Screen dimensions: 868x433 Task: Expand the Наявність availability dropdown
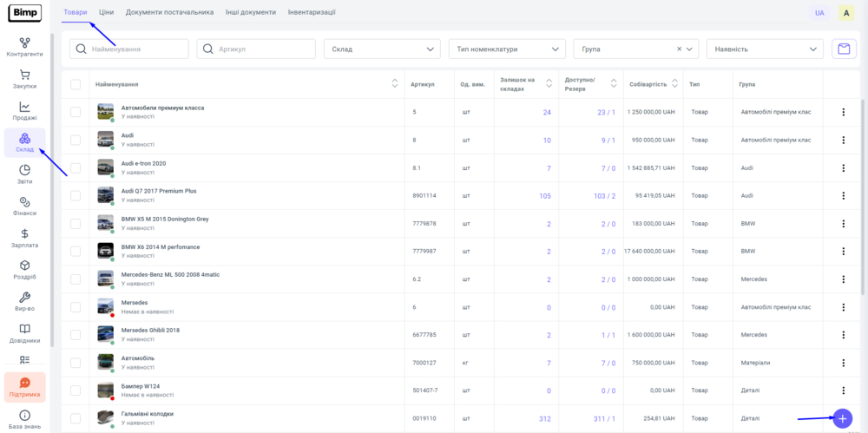coord(764,49)
